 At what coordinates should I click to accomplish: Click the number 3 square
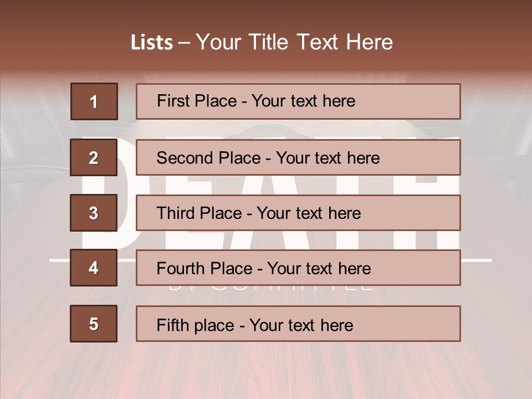[x=94, y=213]
